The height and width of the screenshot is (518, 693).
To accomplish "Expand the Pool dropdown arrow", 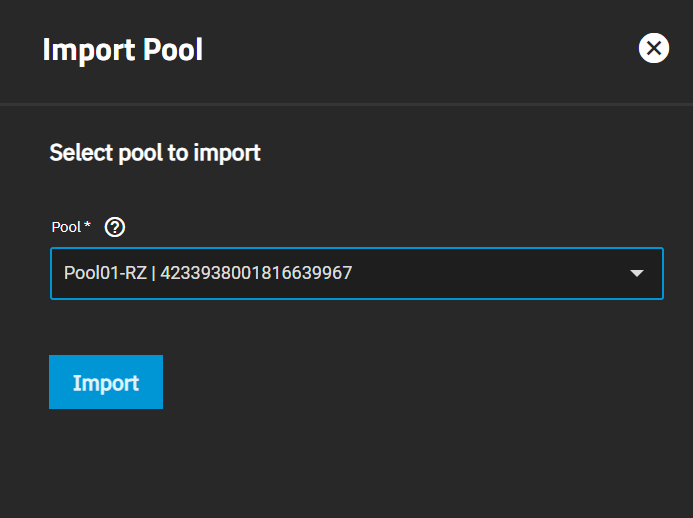I will 636,273.
